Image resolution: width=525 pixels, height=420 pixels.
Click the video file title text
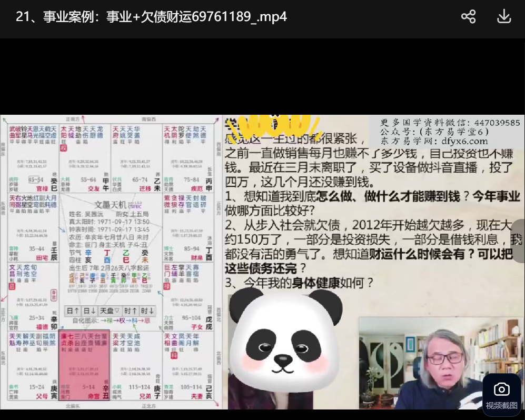pos(152,17)
